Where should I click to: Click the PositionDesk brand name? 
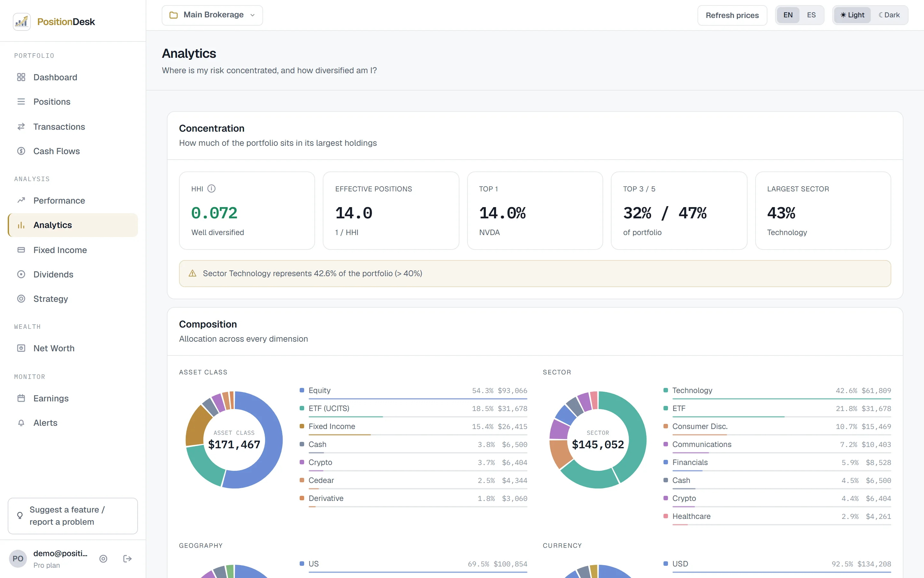(66, 22)
